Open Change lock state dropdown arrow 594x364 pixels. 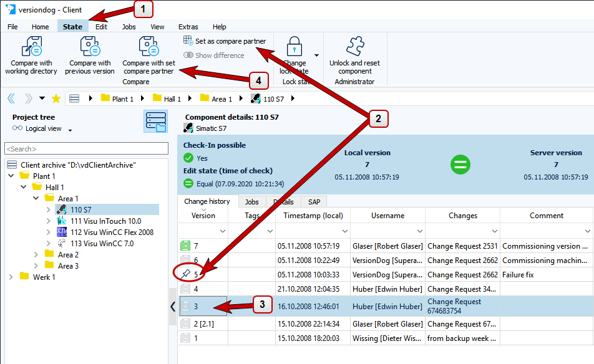click(316, 55)
